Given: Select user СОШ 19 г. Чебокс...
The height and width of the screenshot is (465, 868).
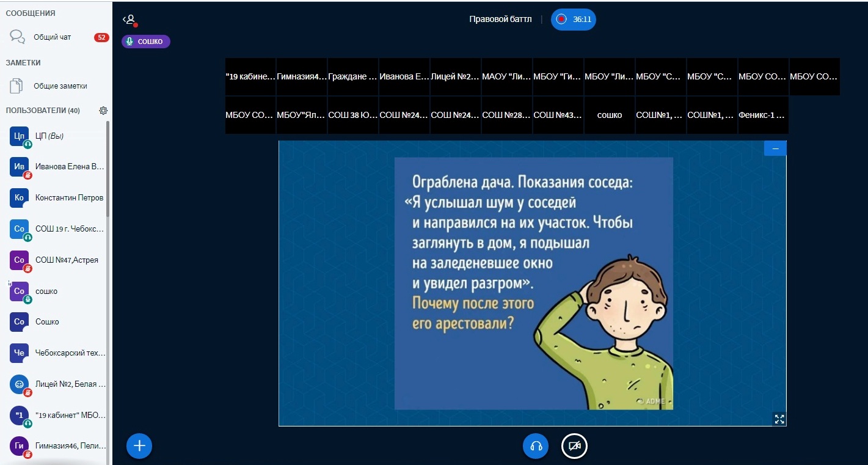Looking at the screenshot, I should (56, 229).
